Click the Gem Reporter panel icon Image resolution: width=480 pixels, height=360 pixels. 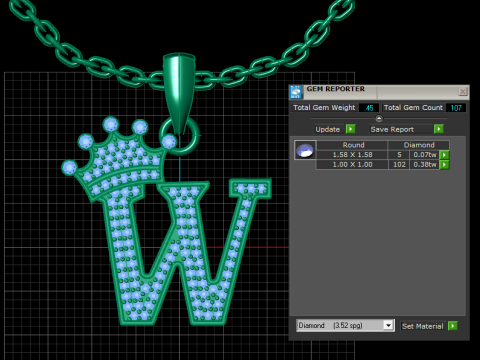click(296, 92)
